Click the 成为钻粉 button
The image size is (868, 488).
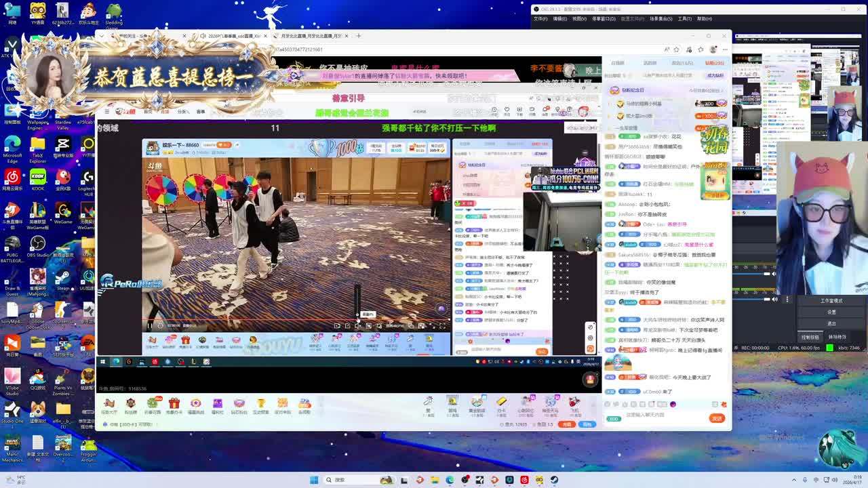[715, 76]
